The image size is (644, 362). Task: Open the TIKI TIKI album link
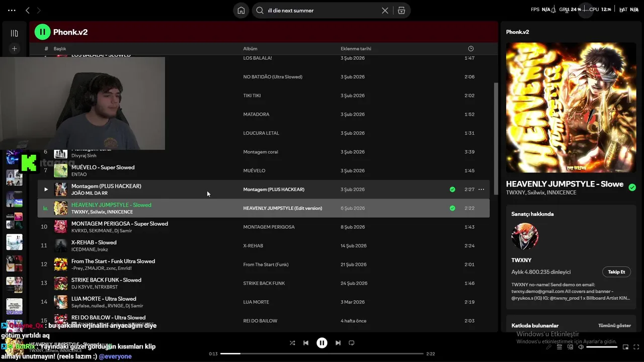click(x=252, y=96)
